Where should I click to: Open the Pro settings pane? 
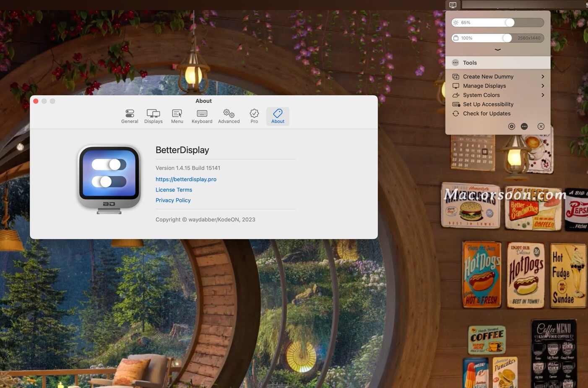coord(254,116)
